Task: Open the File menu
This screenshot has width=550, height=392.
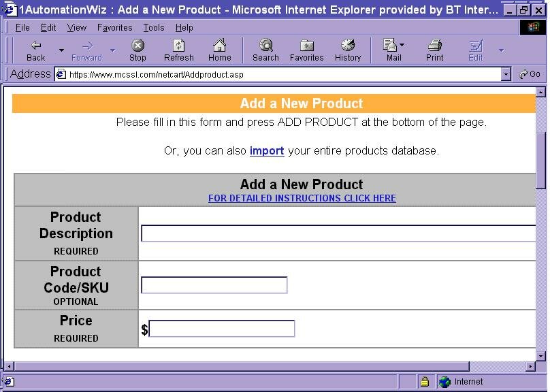Action: tap(22, 28)
